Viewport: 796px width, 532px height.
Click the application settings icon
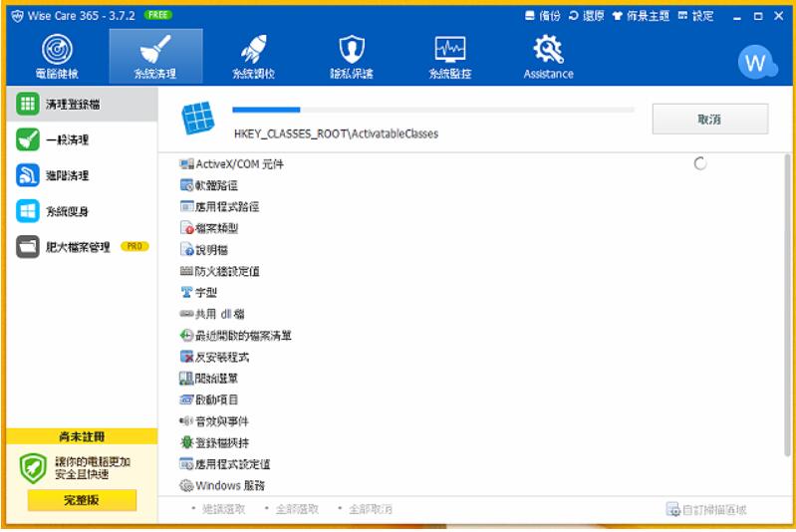point(186,464)
